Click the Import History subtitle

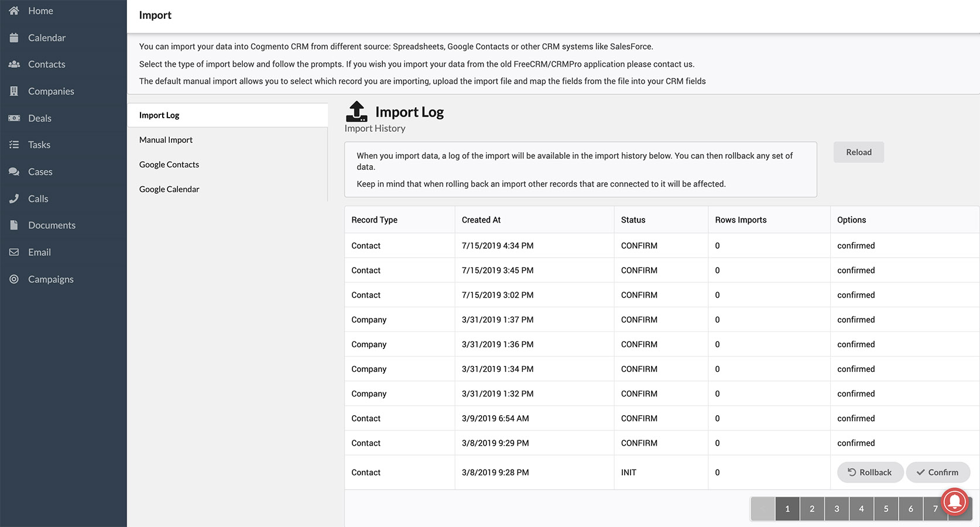tap(375, 128)
